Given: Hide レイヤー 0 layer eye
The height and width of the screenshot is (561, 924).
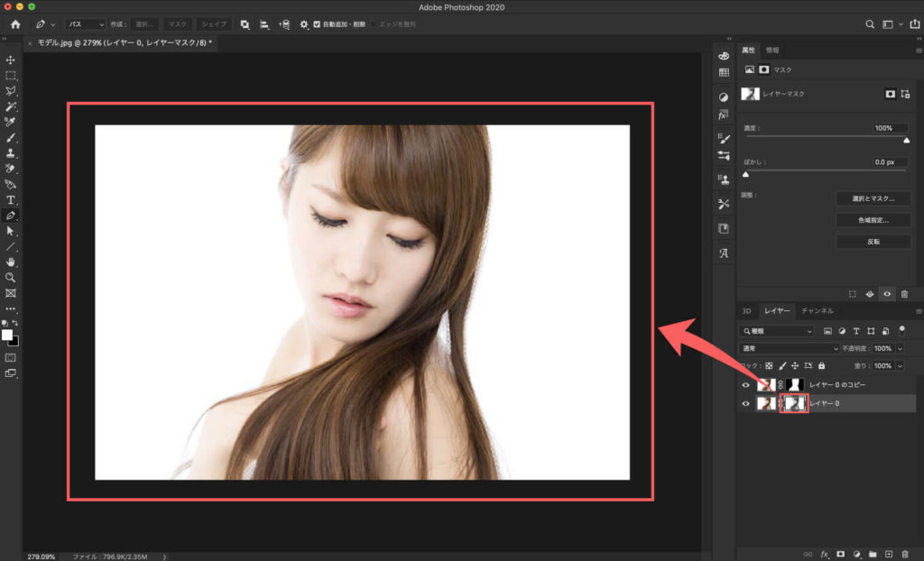Looking at the screenshot, I should point(745,404).
